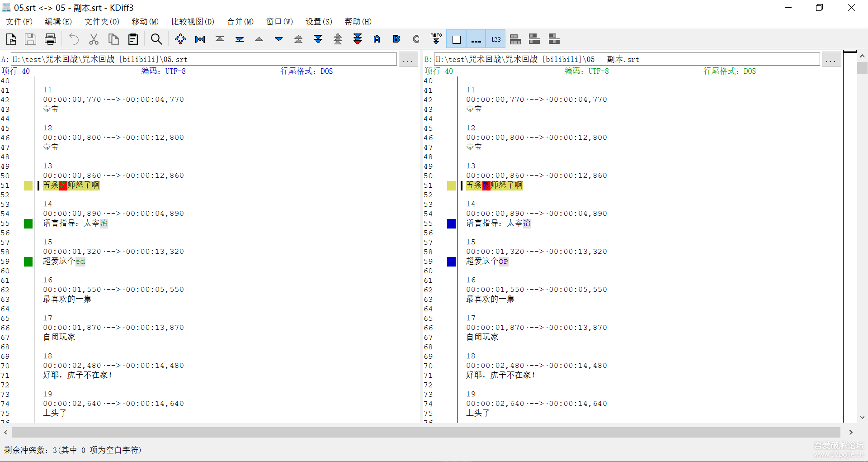Click the Undo arrow icon

pyautogui.click(x=74, y=39)
